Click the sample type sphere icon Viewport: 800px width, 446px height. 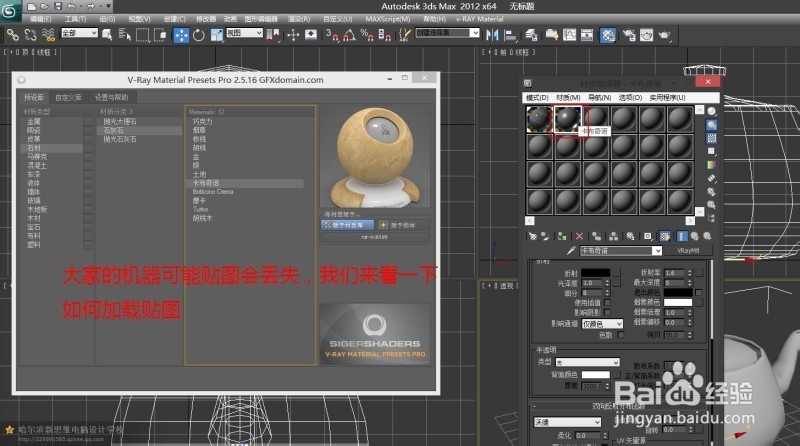point(711,111)
